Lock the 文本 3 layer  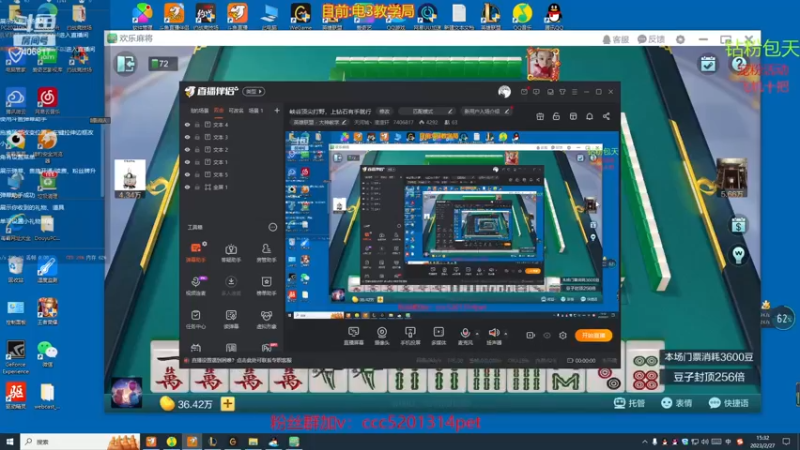197,137
